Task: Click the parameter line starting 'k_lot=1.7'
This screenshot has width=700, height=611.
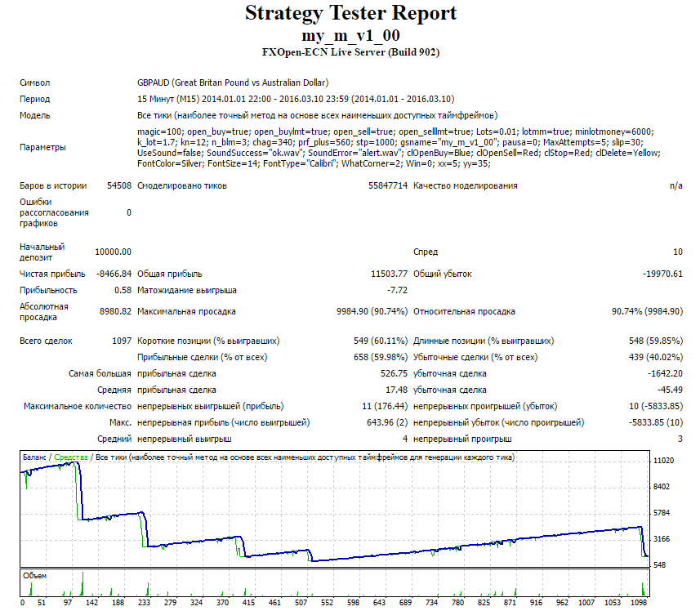Action: pyautogui.click(x=390, y=142)
